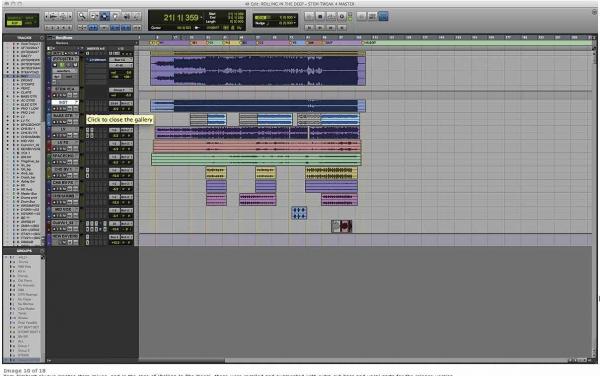
Task: Open the Grid value dropdown
Action: [x=295, y=18]
